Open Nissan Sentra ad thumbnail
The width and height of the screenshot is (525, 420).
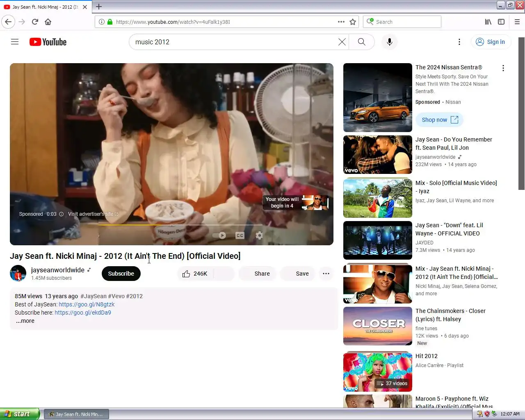[x=378, y=98]
